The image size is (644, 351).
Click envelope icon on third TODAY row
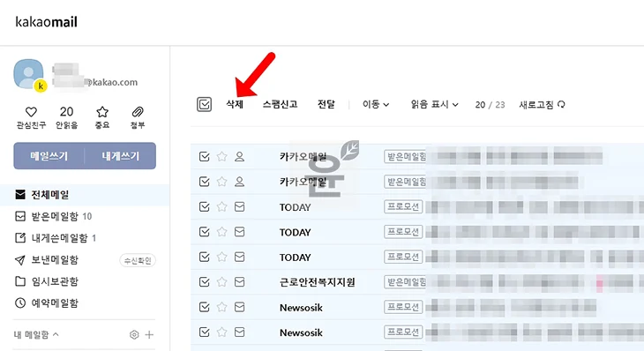239,257
